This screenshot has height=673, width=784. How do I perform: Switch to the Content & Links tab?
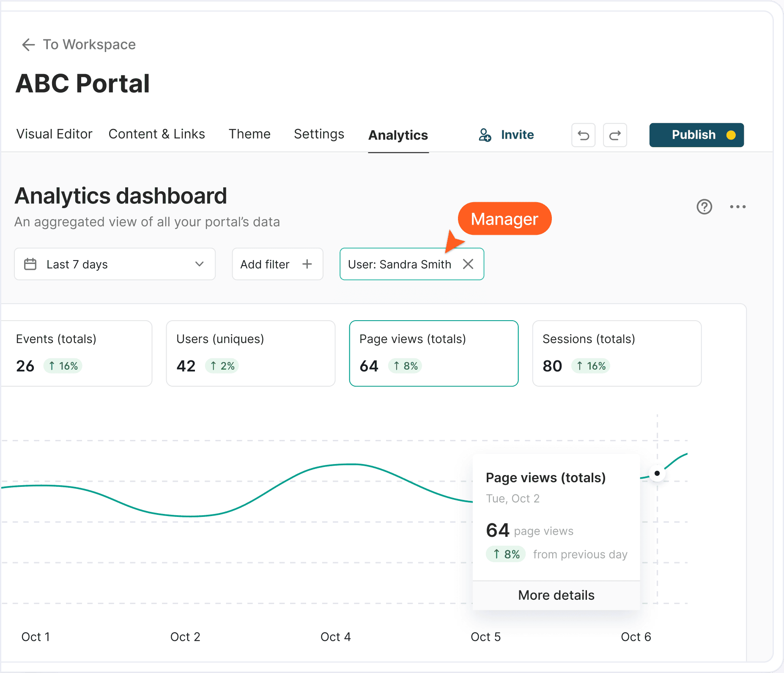click(x=157, y=134)
